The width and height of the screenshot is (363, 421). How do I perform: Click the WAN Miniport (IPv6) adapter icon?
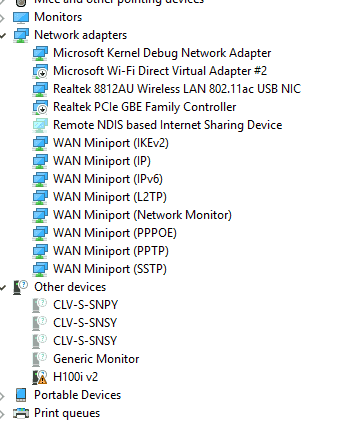[x=40, y=179]
